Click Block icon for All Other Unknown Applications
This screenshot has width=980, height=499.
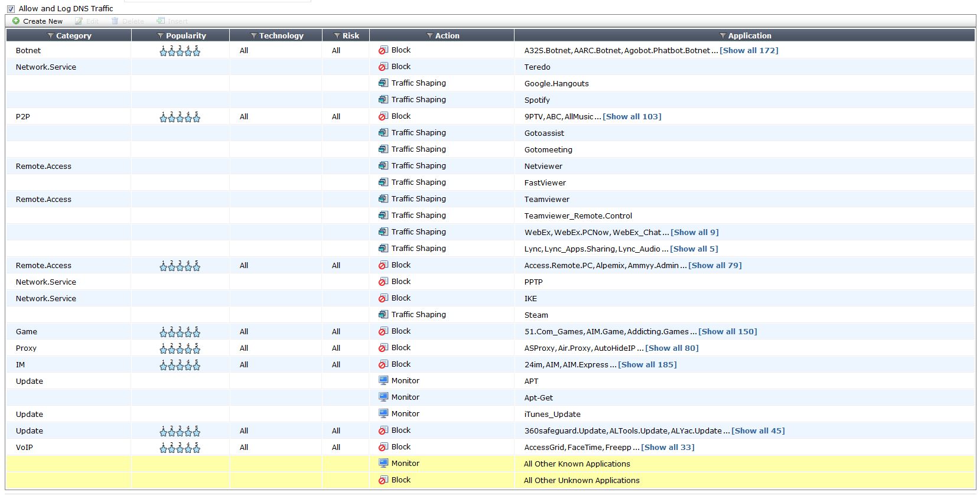[383, 480]
